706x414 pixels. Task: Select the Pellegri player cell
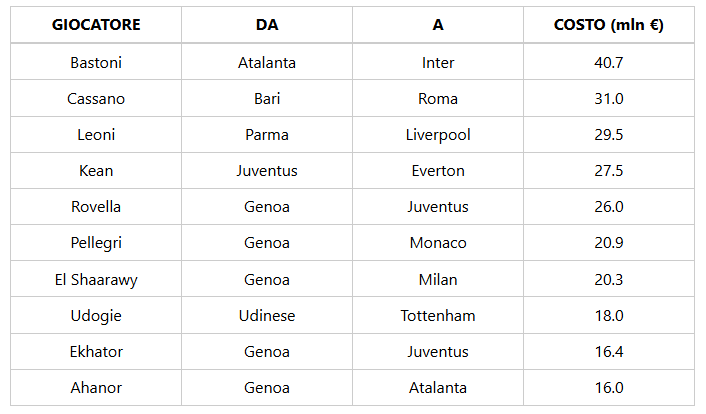tap(96, 243)
